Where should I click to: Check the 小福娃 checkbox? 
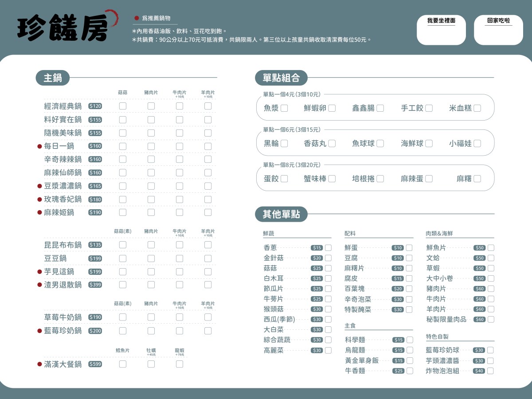pos(477,143)
